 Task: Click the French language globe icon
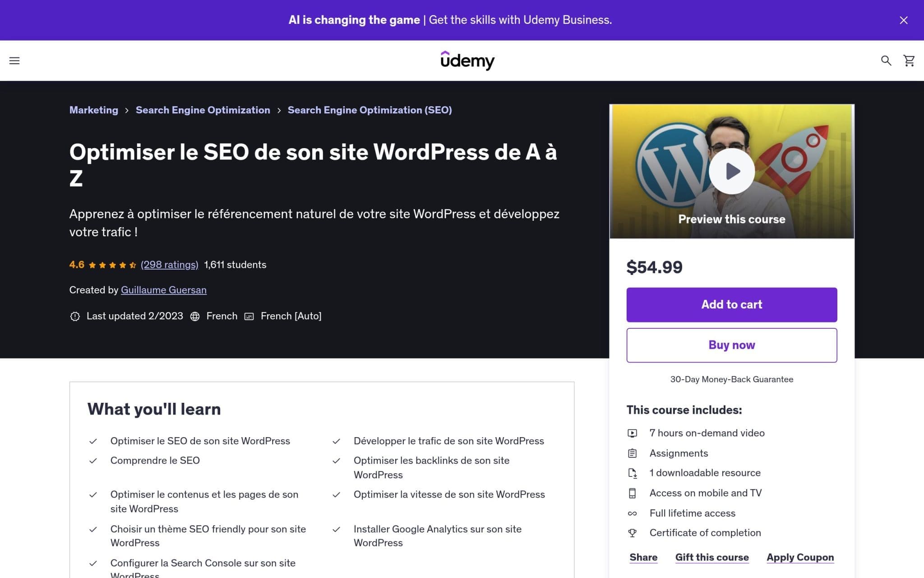[x=195, y=316]
